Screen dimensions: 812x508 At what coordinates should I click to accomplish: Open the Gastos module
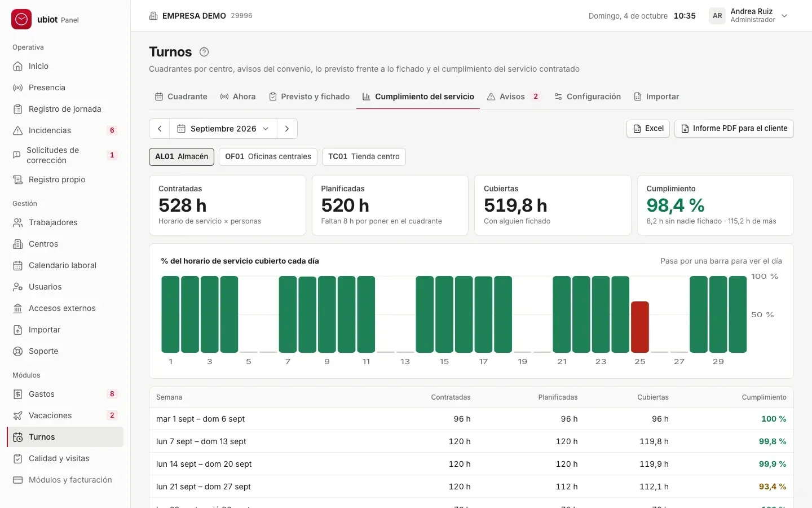tap(65, 394)
